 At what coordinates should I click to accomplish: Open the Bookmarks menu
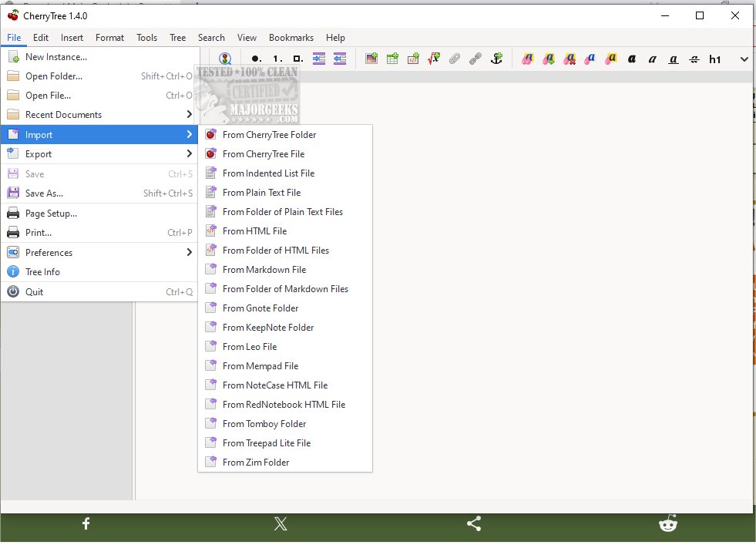(291, 38)
